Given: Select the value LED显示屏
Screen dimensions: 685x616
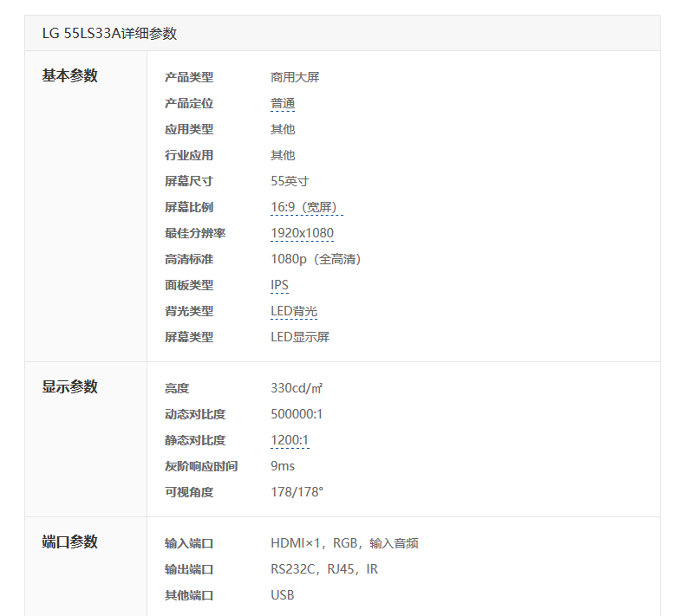Looking at the screenshot, I should pyautogui.click(x=300, y=337).
